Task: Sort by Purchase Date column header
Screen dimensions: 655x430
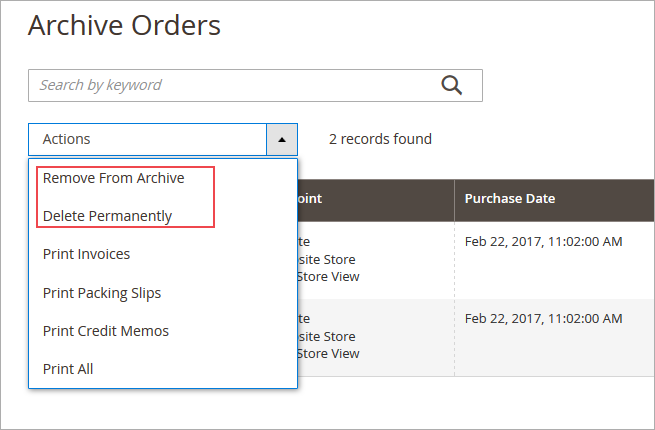Action: (x=510, y=198)
